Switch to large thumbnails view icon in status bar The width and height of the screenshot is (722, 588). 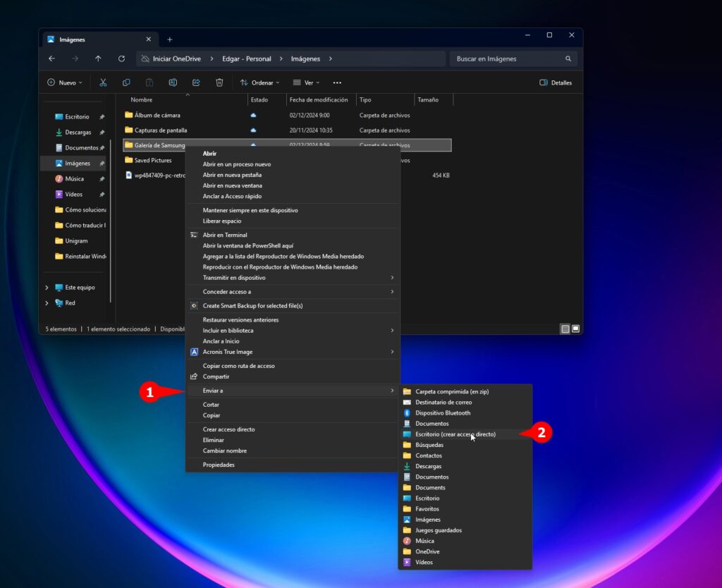pyautogui.click(x=575, y=329)
